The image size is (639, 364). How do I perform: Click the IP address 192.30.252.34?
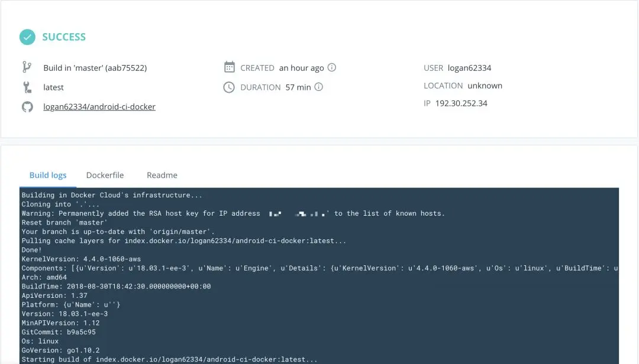(x=461, y=103)
